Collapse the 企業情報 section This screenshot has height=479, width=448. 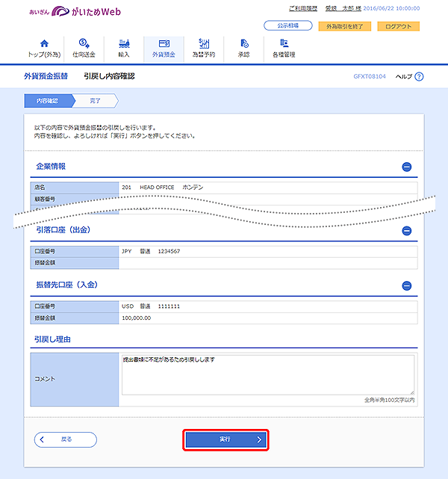click(406, 167)
